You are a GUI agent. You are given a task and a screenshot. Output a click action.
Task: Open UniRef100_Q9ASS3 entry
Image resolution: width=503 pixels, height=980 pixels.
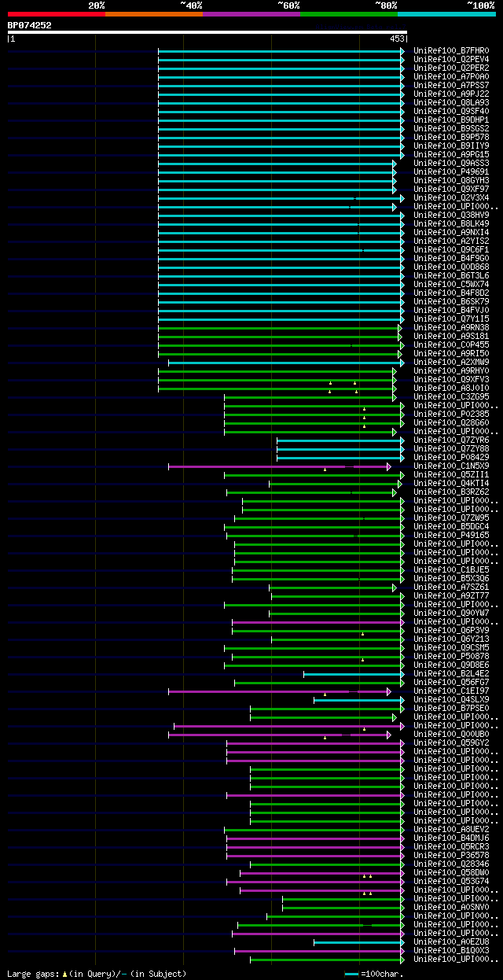pyautogui.click(x=451, y=163)
